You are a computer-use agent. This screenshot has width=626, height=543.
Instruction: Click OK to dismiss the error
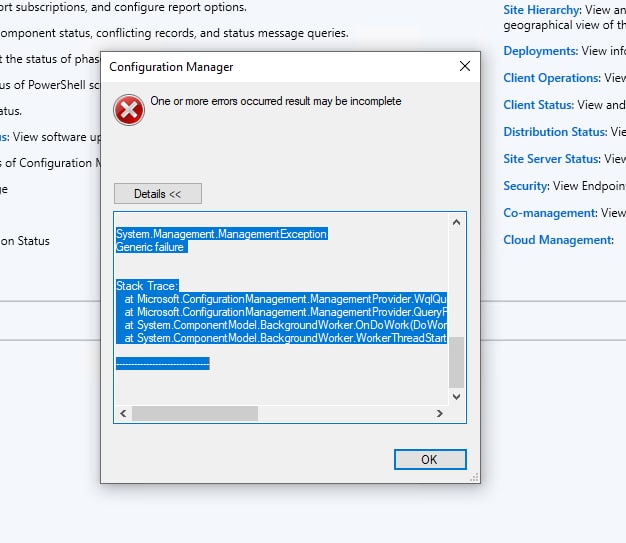coord(430,459)
